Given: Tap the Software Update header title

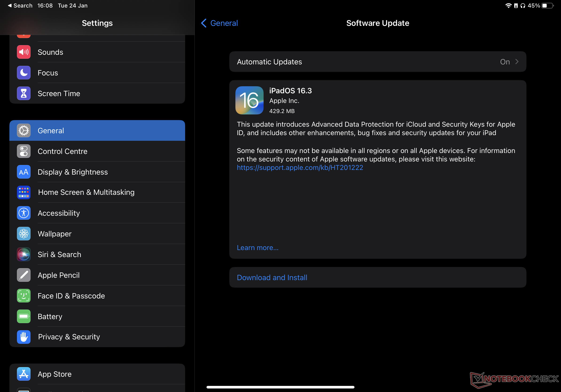Looking at the screenshot, I should 378,23.
